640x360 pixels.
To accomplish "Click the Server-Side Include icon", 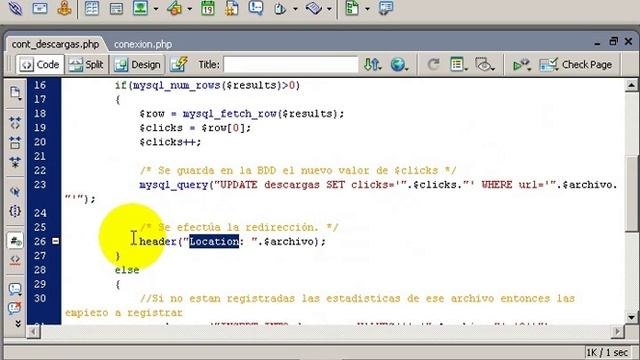I will click(232, 8).
